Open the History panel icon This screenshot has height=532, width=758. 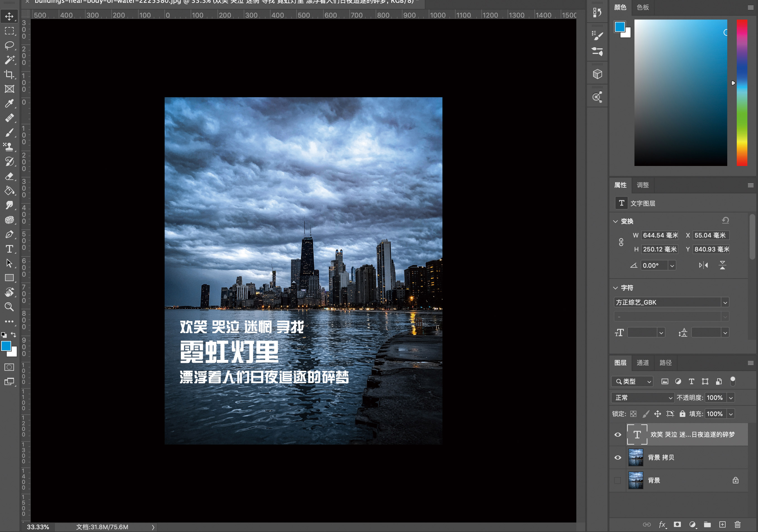597,13
